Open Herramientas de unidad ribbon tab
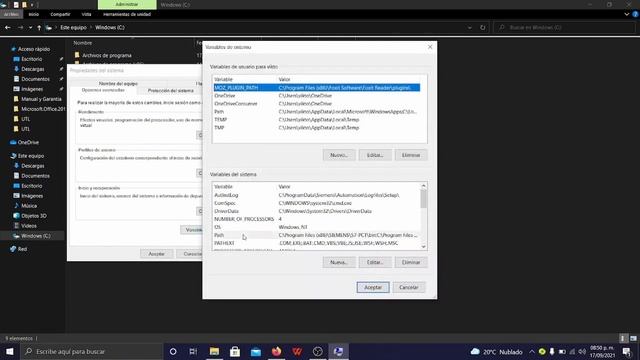 click(127, 14)
